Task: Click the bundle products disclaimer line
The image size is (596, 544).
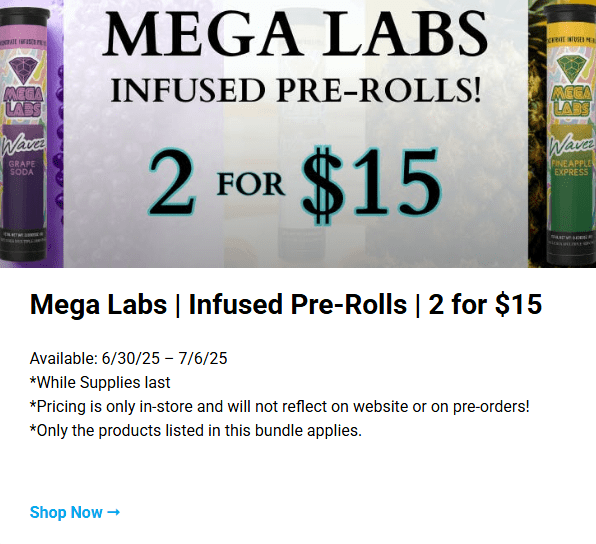Action: tap(196, 431)
